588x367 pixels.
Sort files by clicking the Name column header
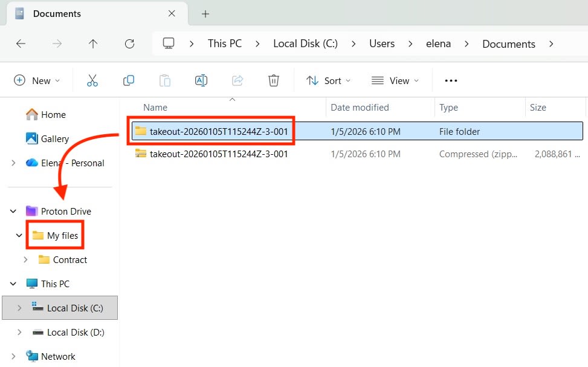click(x=155, y=107)
